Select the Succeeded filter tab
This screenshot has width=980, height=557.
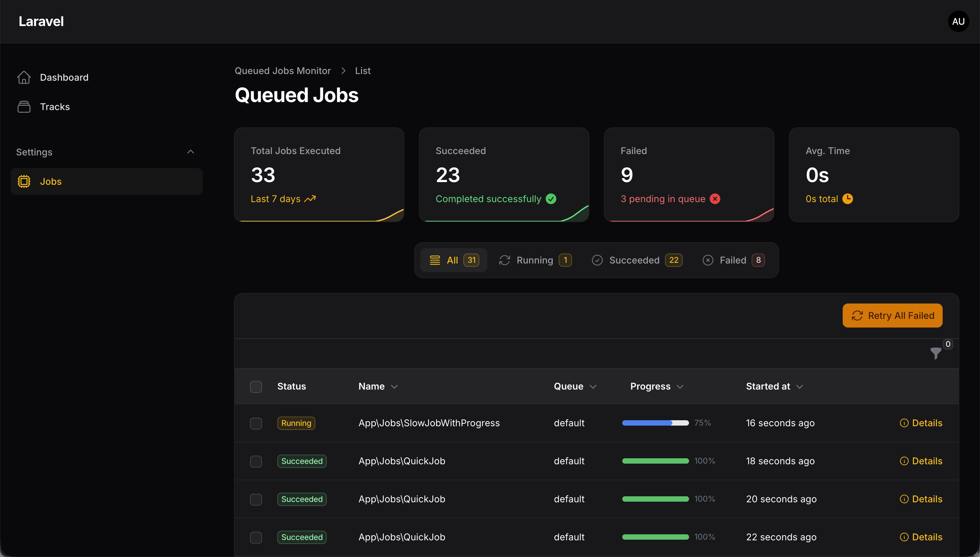coord(635,260)
